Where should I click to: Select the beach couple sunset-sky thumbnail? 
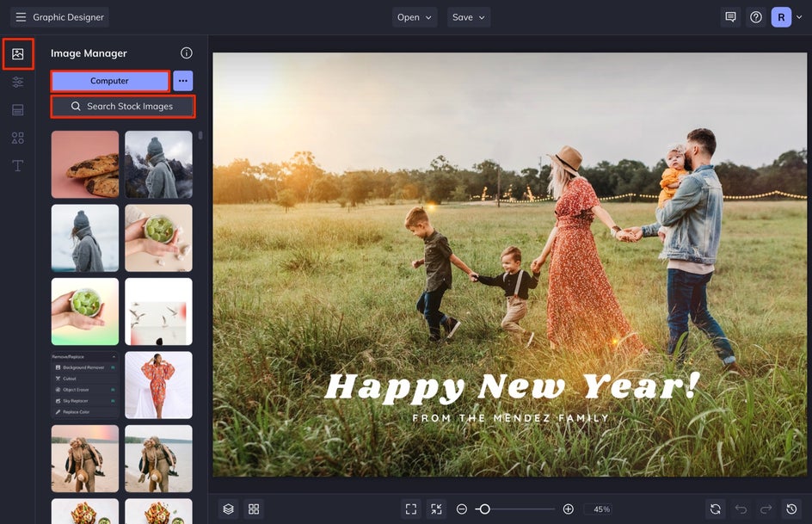pos(85,459)
